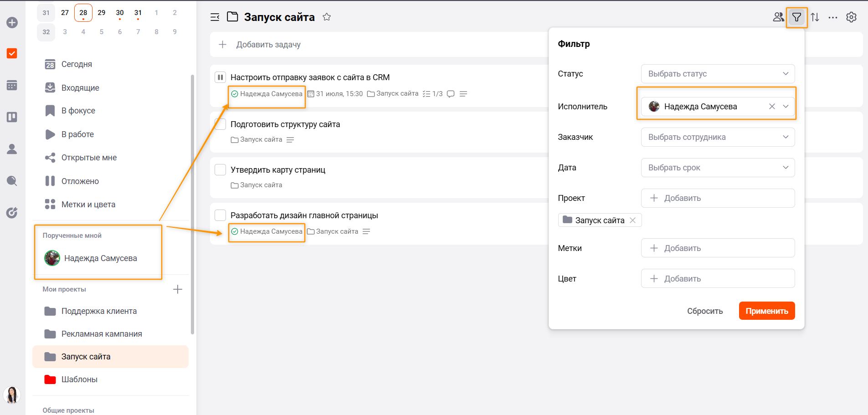Screen dimensions: 868x415
Task: Check the Утвердить карту страниц task
Action: 221,169
